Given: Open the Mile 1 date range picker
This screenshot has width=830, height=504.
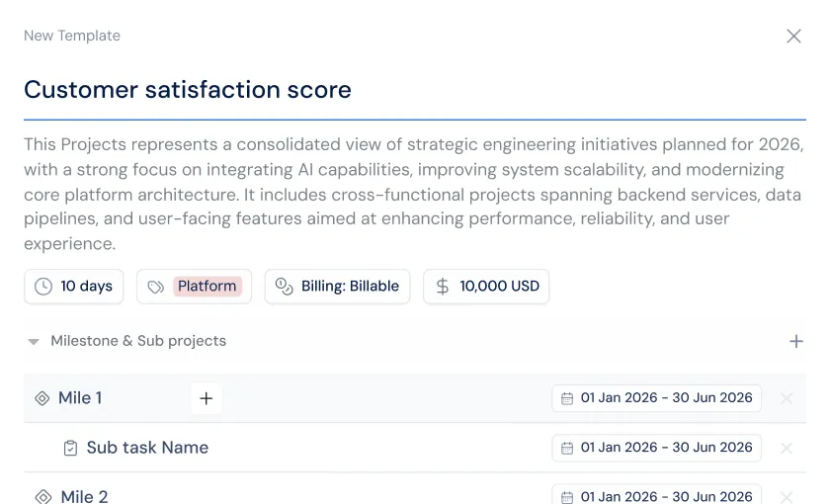Looking at the screenshot, I should (656, 398).
